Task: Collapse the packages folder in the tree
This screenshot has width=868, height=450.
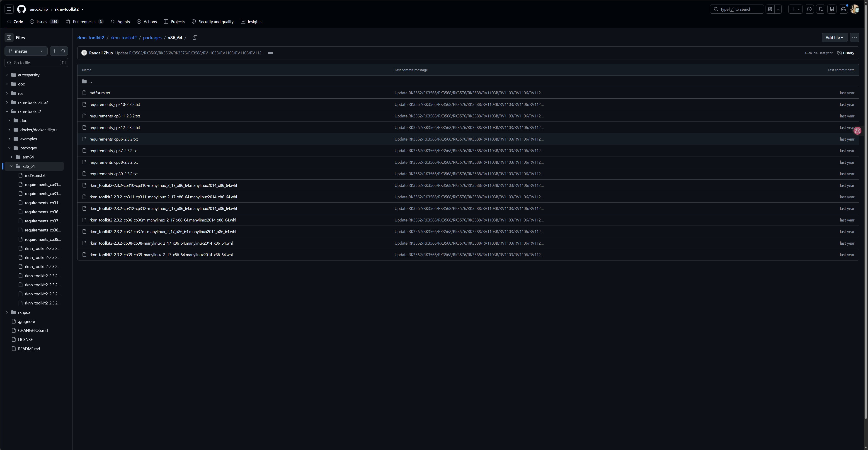Action: click(9, 148)
